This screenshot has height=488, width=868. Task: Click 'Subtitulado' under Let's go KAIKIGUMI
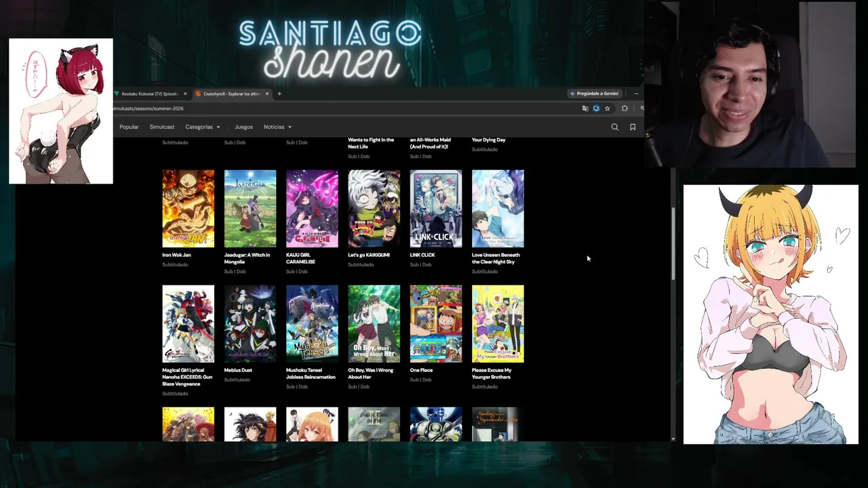point(361,264)
